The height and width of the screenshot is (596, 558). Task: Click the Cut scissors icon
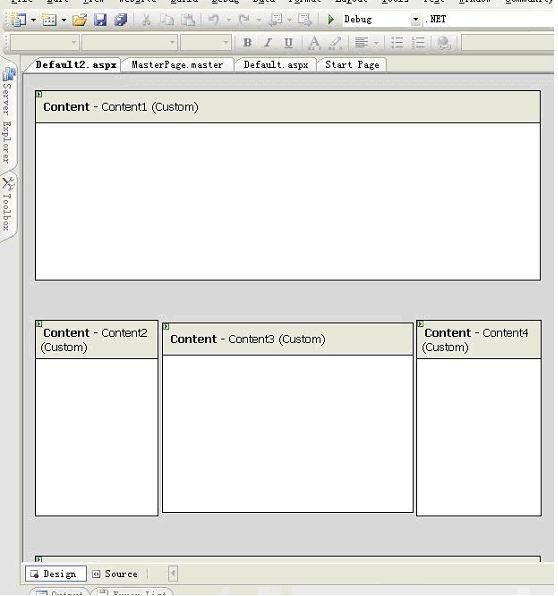[x=146, y=19]
